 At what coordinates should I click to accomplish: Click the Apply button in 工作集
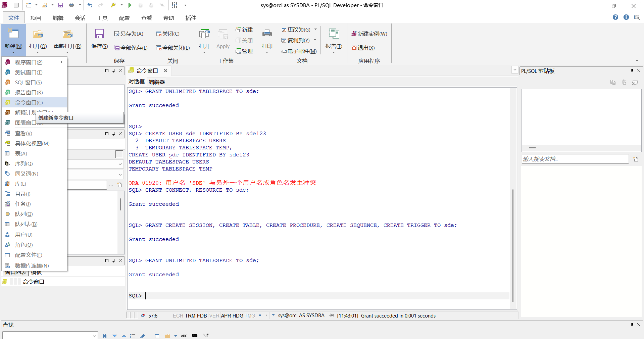[x=222, y=40]
